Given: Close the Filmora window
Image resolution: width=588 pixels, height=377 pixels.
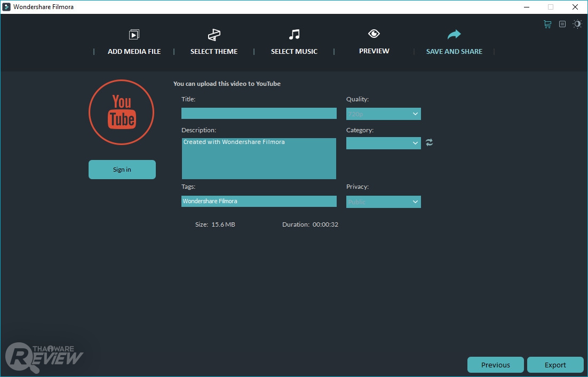Looking at the screenshot, I should (x=575, y=7).
